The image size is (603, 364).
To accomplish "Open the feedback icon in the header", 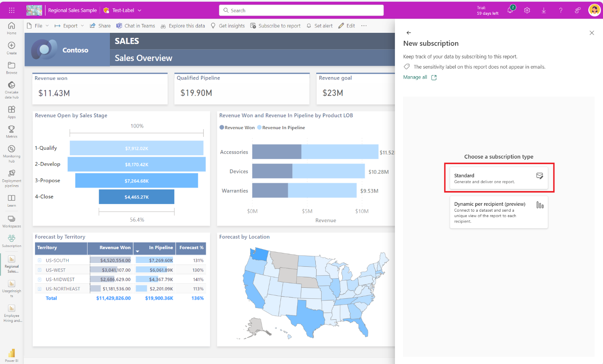I will point(578,10).
